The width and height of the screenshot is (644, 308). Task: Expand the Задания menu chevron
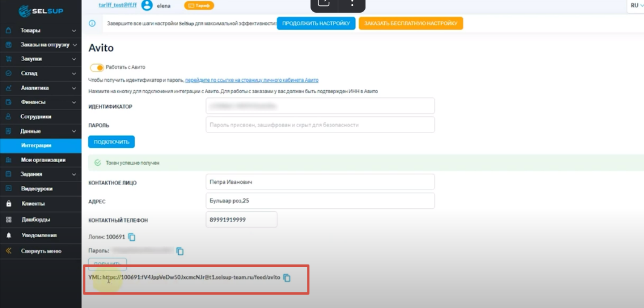click(x=74, y=174)
